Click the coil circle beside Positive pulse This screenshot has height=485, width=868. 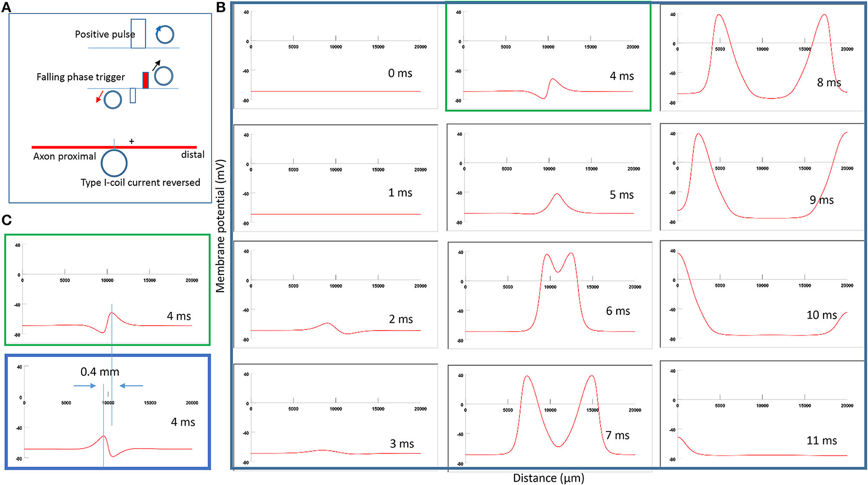pos(165,34)
